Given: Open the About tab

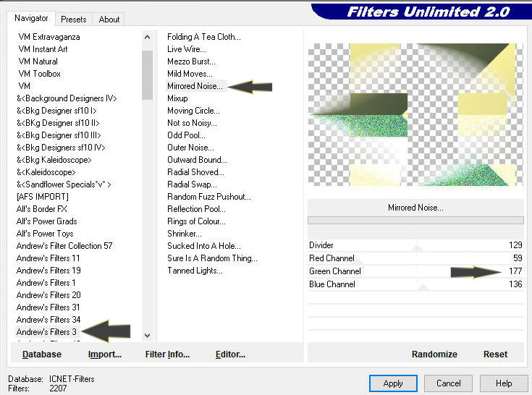Looking at the screenshot, I should tap(109, 20).
